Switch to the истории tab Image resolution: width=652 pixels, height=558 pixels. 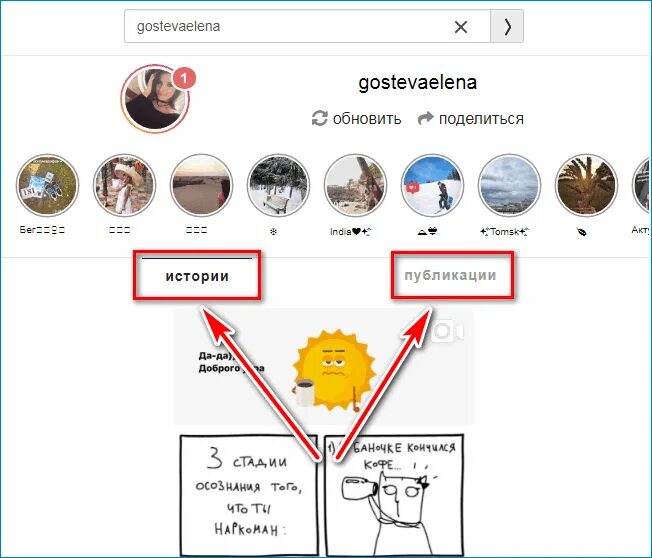click(197, 276)
